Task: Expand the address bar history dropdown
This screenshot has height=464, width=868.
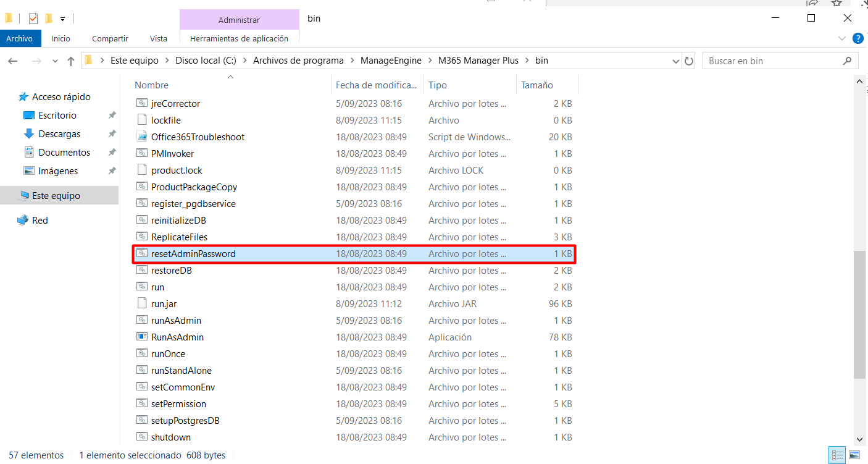Action: [675, 61]
